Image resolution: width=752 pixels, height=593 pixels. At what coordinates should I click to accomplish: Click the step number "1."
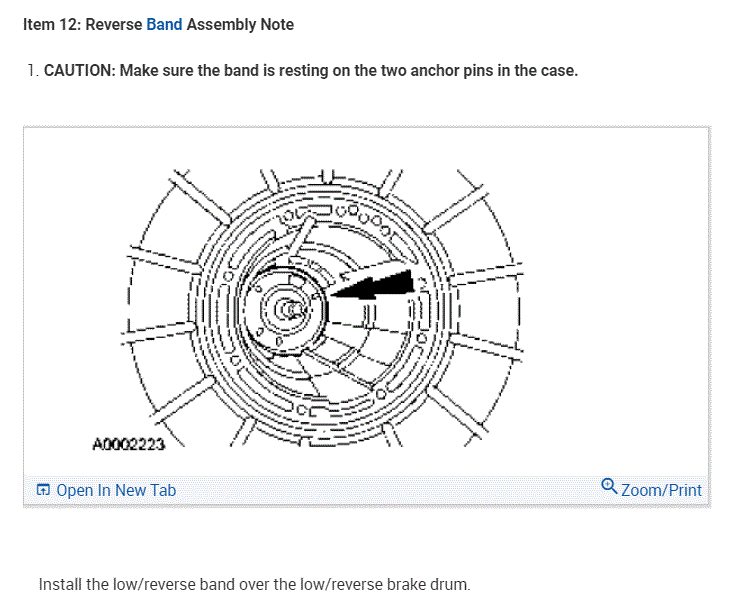(x=33, y=72)
